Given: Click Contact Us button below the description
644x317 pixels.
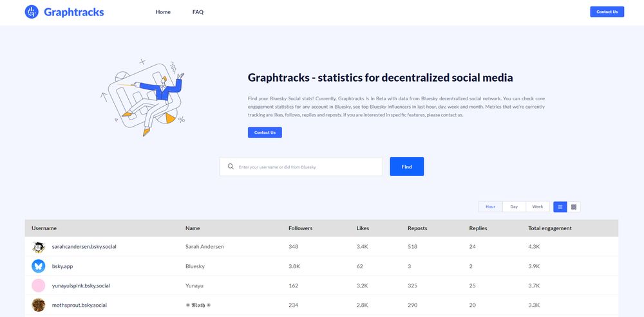Looking at the screenshot, I should pos(265,132).
